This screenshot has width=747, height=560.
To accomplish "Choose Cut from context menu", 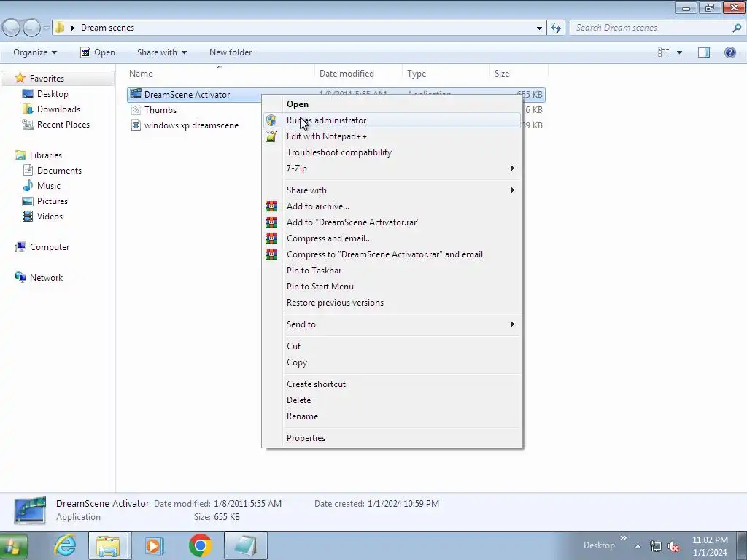I will 293,346.
